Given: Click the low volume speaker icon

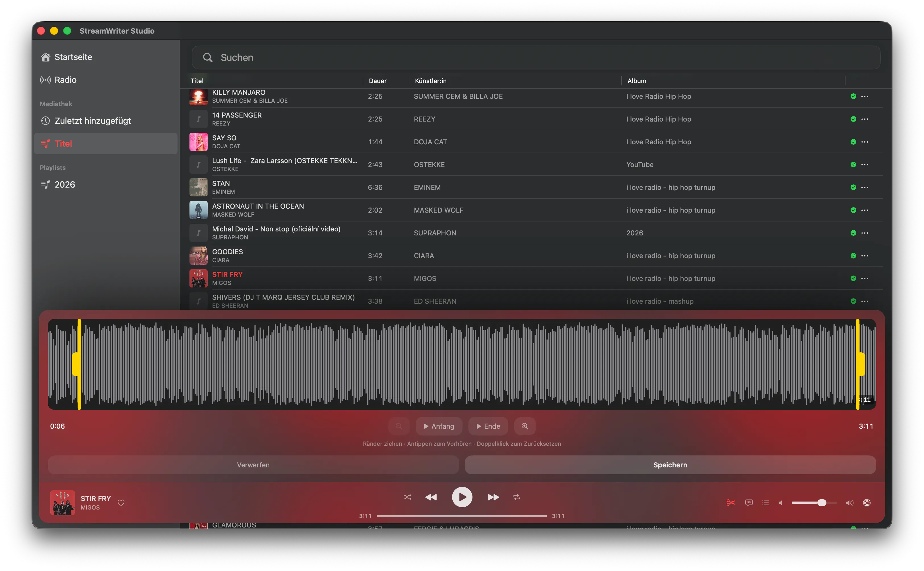Looking at the screenshot, I should click(781, 503).
